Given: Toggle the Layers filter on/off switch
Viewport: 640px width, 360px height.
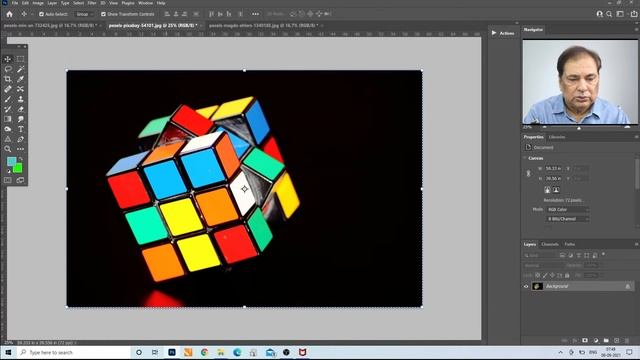Looking at the screenshot, I should coord(603,255).
